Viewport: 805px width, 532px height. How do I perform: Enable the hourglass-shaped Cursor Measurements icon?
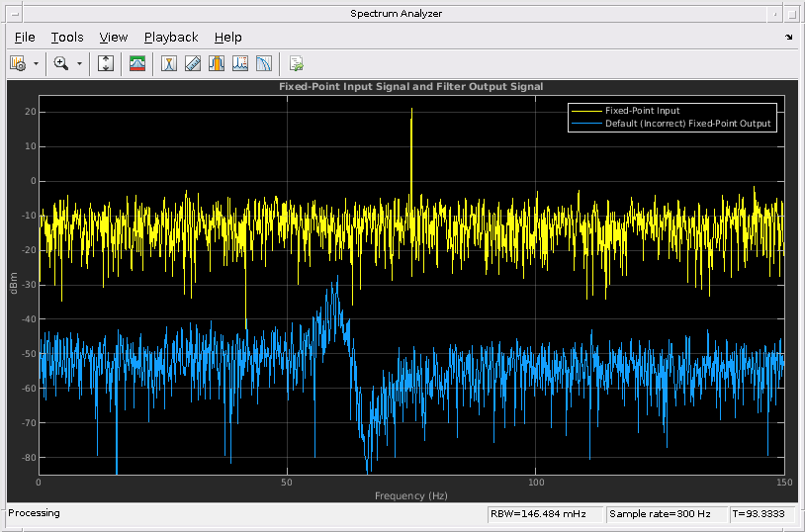point(169,63)
